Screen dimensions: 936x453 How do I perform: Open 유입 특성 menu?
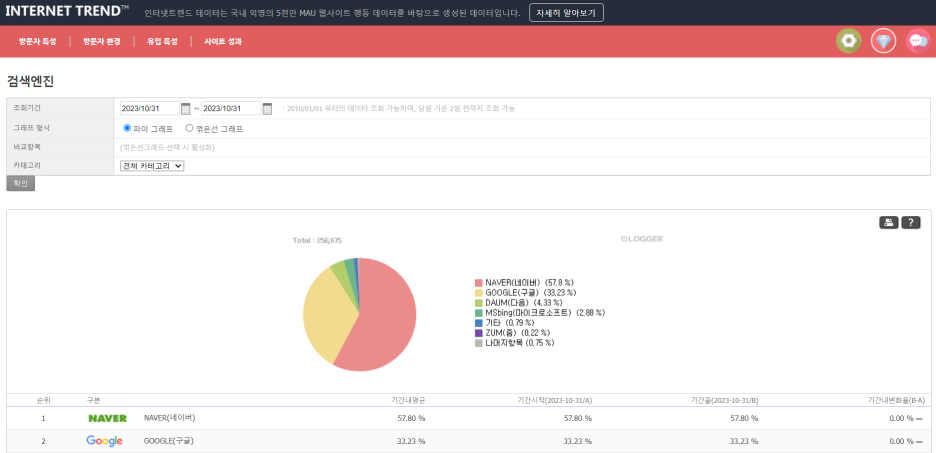coord(162,42)
